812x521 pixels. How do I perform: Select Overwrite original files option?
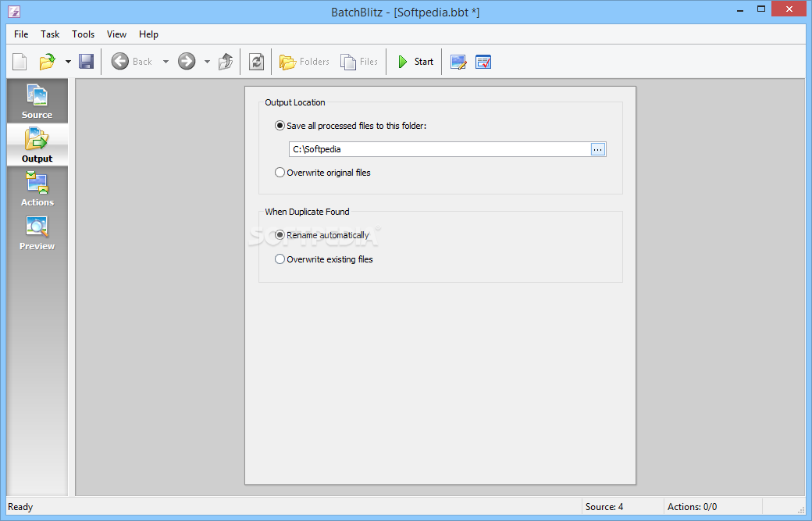[322, 173]
